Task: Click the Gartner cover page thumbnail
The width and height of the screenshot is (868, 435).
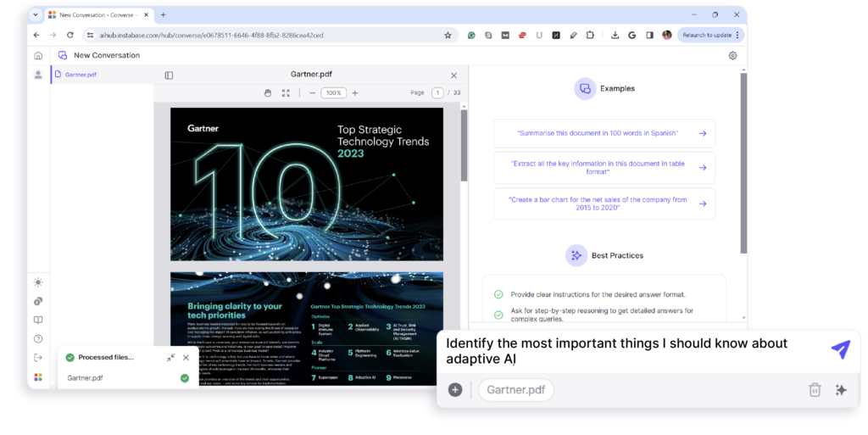Action: 307,184
